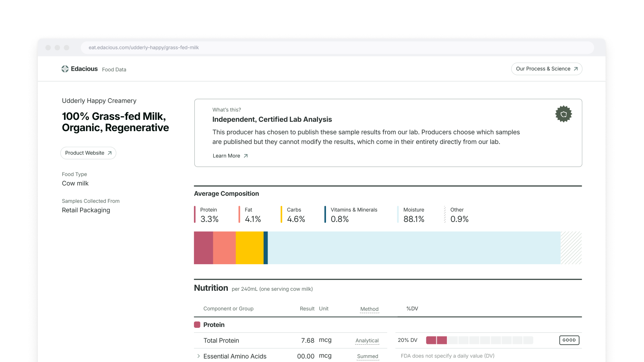Click the arrow icon beside Learn More
Screen dimensions: 644x362
click(246, 156)
